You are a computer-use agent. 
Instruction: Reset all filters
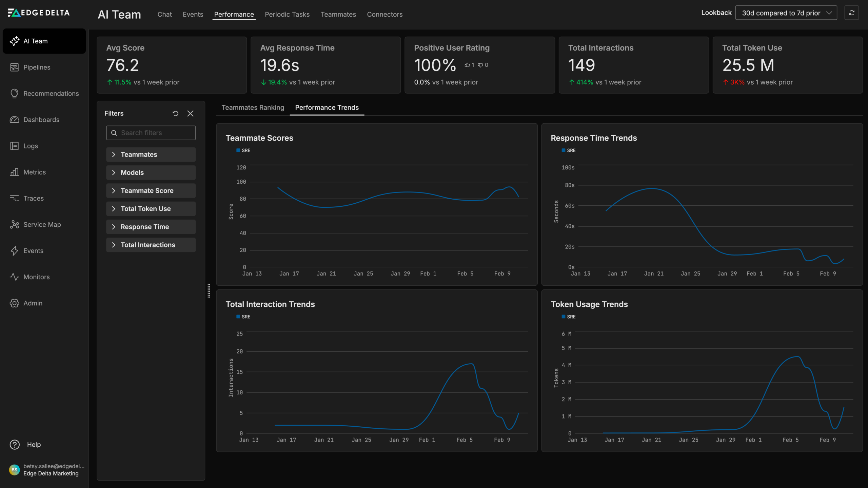point(175,114)
